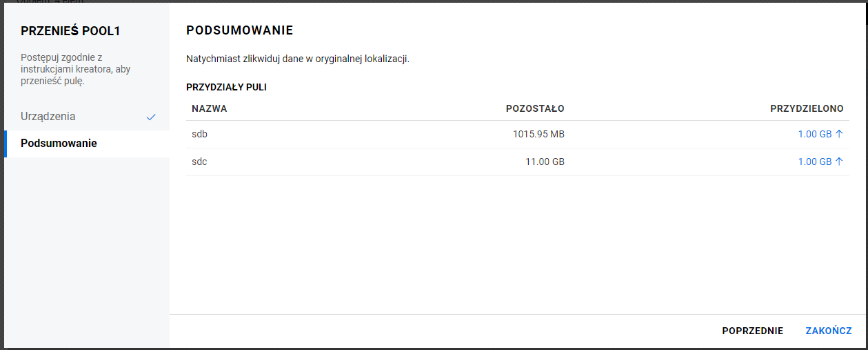The height and width of the screenshot is (350, 868).
Task: Click the POZOSTAŁO column header
Action: coord(535,108)
